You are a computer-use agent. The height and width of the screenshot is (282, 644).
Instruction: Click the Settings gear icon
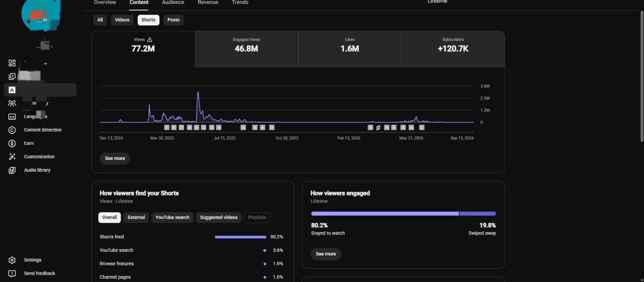click(x=12, y=260)
